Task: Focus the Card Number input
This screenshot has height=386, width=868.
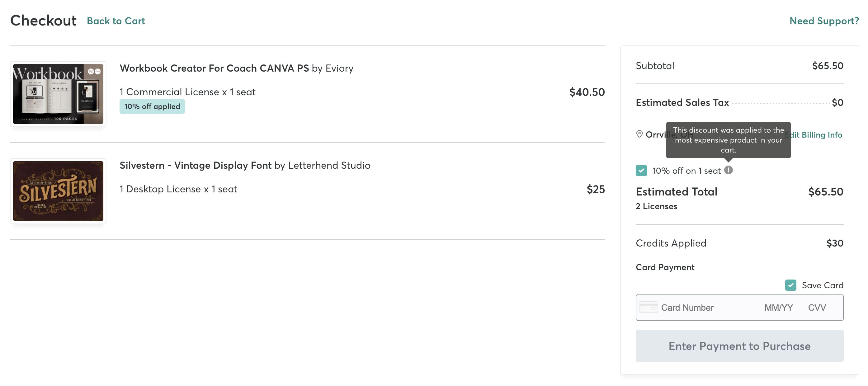Action: click(x=701, y=308)
